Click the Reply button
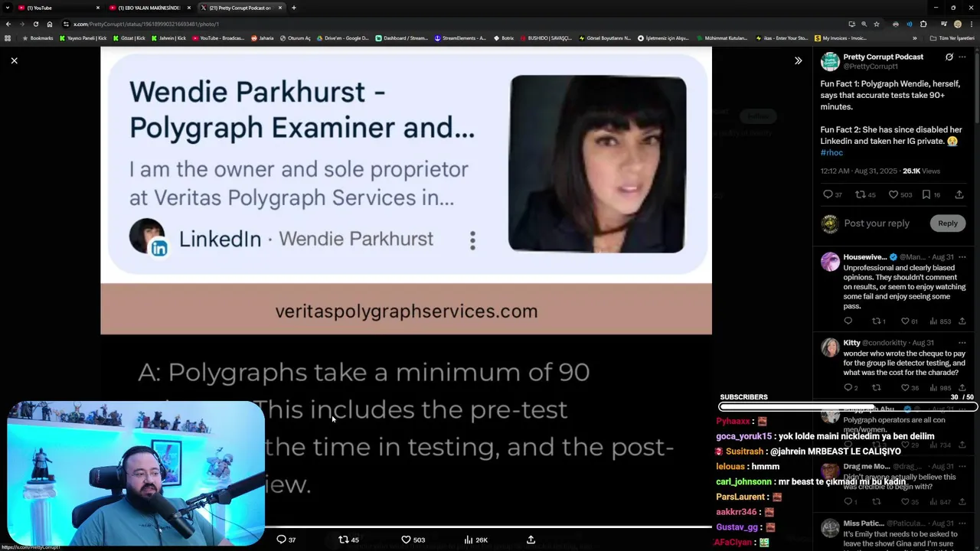Viewport: 980px width, 551px height. (948, 223)
